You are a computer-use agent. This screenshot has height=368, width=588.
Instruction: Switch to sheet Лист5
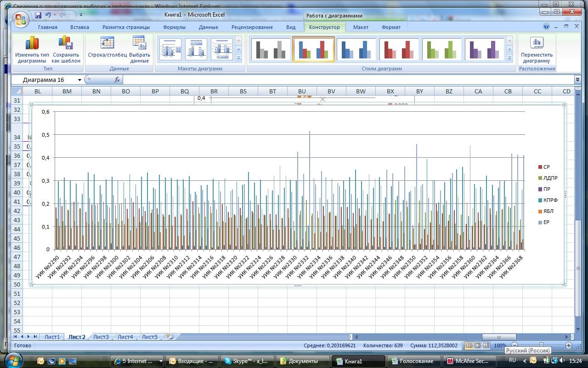pyautogui.click(x=150, y=337)
